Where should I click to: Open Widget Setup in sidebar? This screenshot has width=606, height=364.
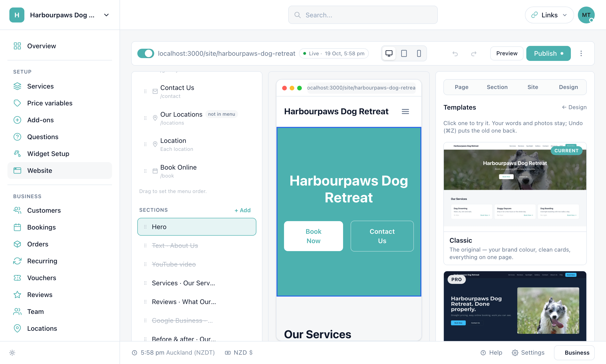coord(60,154)
